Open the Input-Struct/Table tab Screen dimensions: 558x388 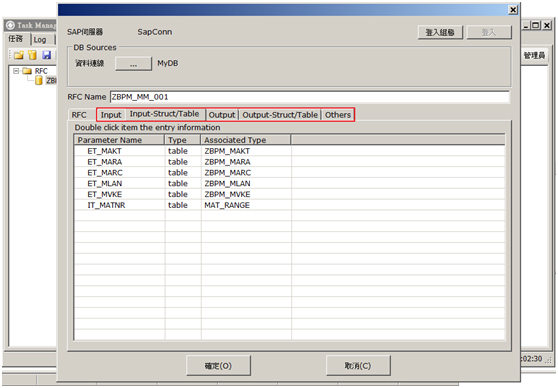[164, 114]
